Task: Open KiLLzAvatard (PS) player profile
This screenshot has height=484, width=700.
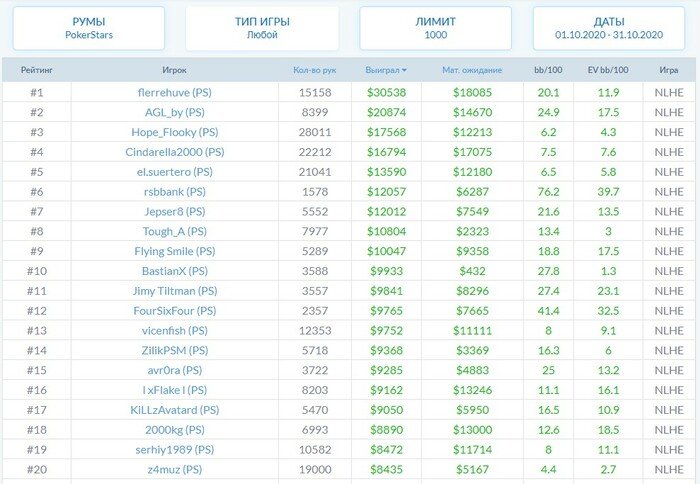Action: tap(174, 410)
